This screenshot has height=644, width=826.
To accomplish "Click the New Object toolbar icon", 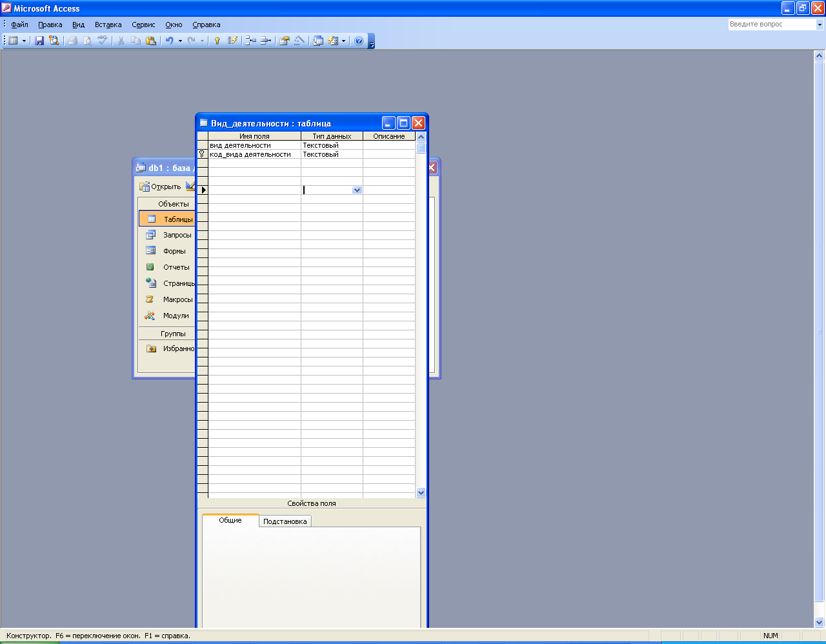I will click(333, 41).
